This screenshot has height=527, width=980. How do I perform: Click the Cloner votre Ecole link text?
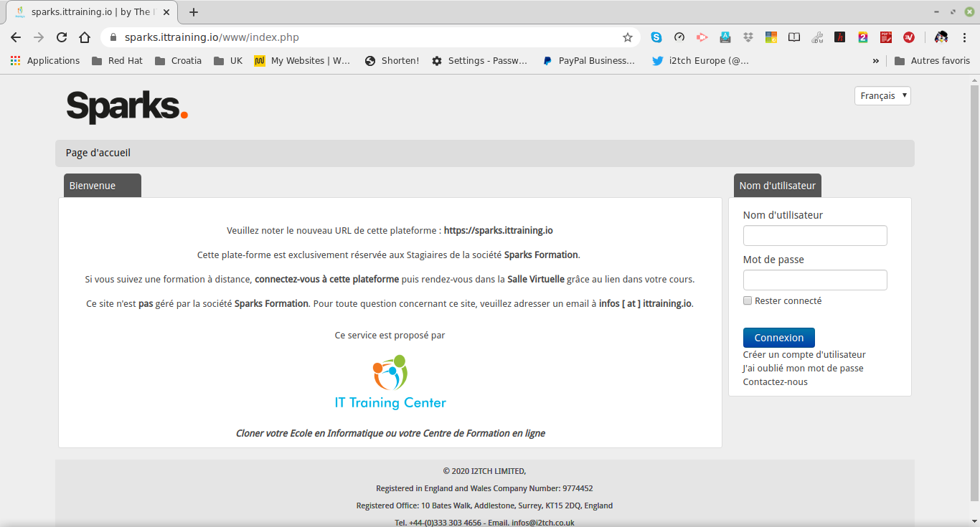coord(390,433)
